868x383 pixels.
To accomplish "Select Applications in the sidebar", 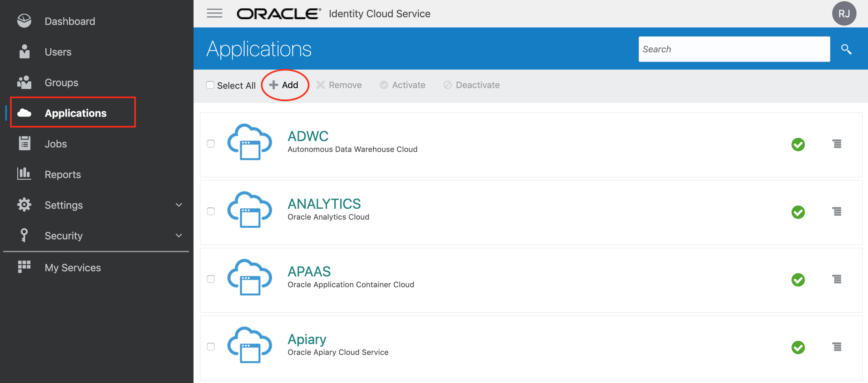I will pos(75,113).
